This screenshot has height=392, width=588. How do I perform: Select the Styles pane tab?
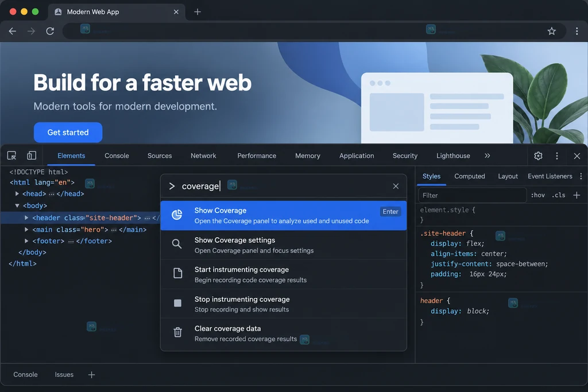coord(432,176)
